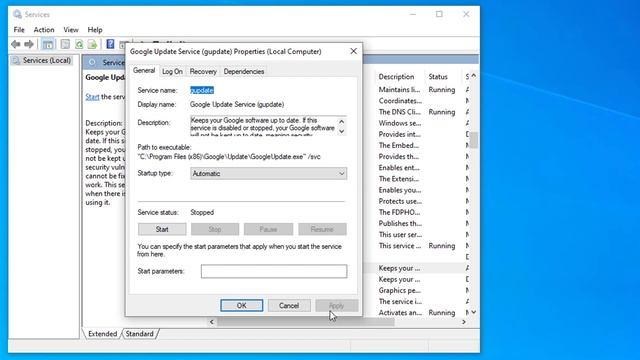Click the greyed-out Pause button

268,229
